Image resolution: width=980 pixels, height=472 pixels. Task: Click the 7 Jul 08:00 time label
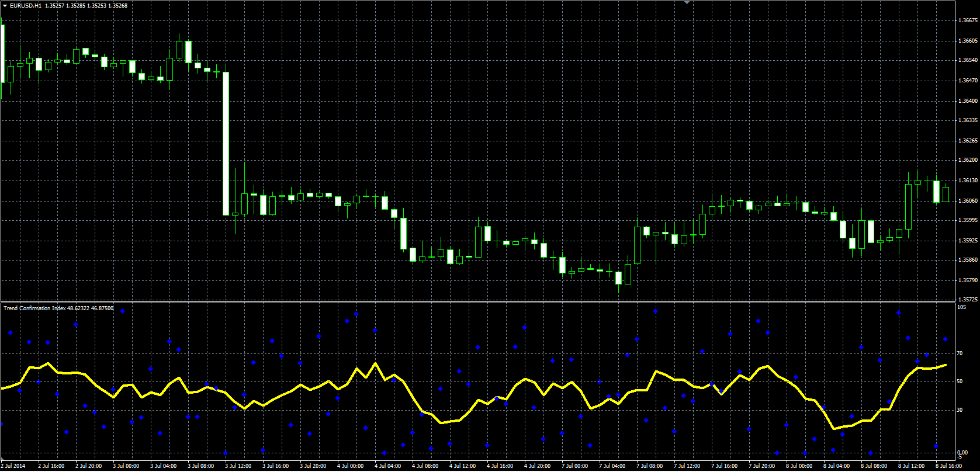click(650, 466)
